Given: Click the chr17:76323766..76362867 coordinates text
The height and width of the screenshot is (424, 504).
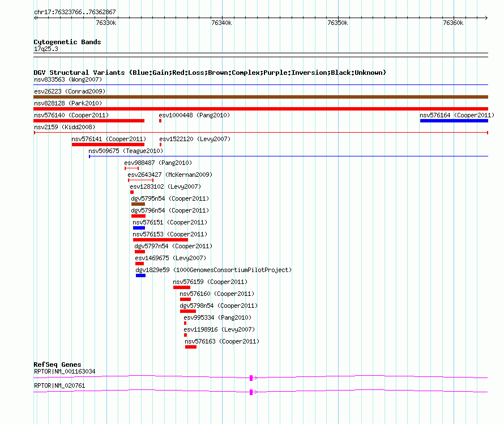Looking at the screenshot, I should pyautogui.click(x=75, y=12).
